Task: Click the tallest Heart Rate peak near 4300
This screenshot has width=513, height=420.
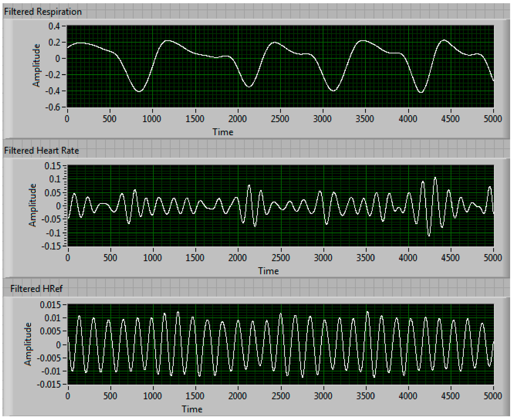Action: (435, 178)
